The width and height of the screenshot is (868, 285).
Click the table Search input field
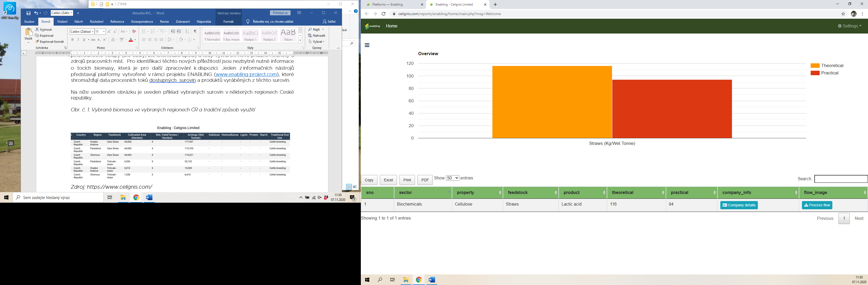[x=841, y=179]
